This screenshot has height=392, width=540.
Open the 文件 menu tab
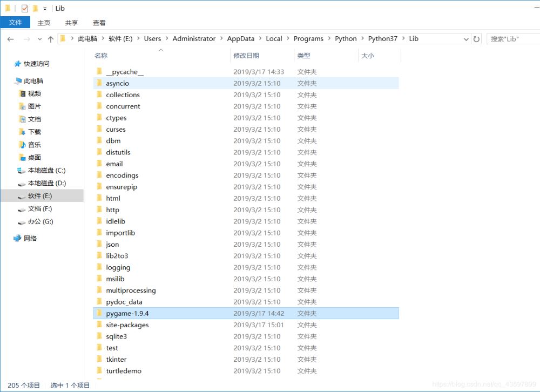(x=15, y=22)
